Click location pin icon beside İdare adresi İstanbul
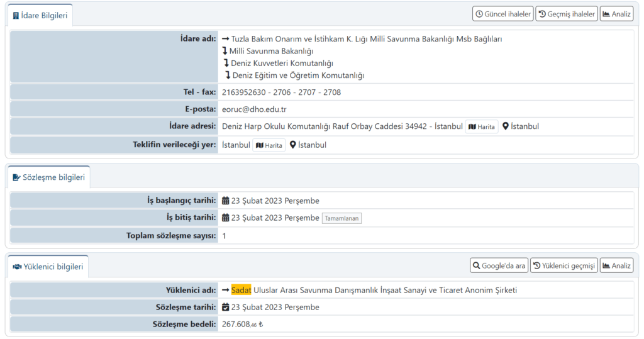Screen dimensions: 644x339 (506, 126)
